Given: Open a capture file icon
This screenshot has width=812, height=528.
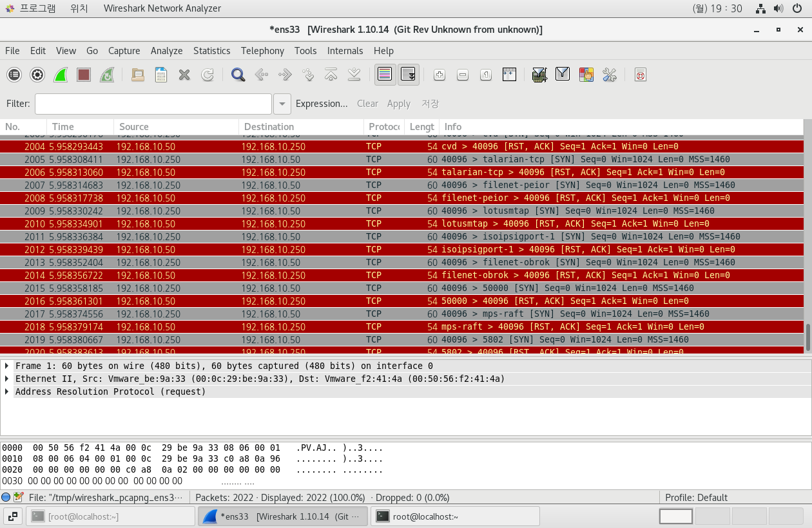Looking at the screenshot, I should 138,75.
